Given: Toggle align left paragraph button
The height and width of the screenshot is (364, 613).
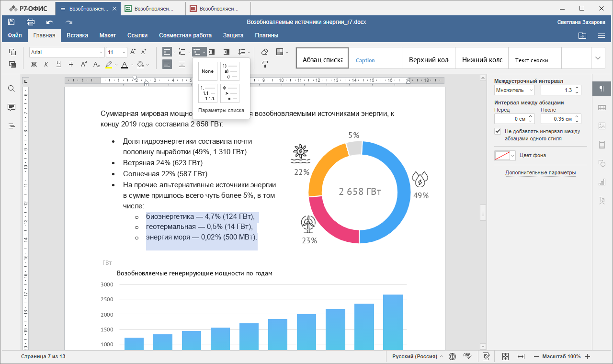Looking at the screenshot, I should click(167, 64).
